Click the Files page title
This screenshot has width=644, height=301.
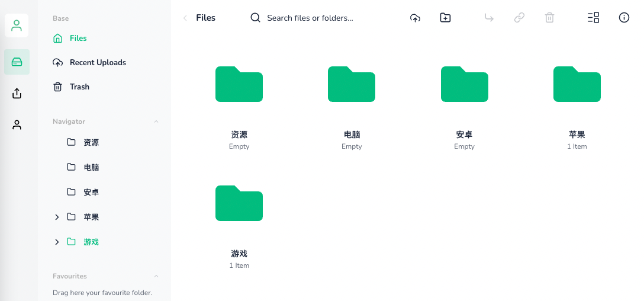point(206,18)
